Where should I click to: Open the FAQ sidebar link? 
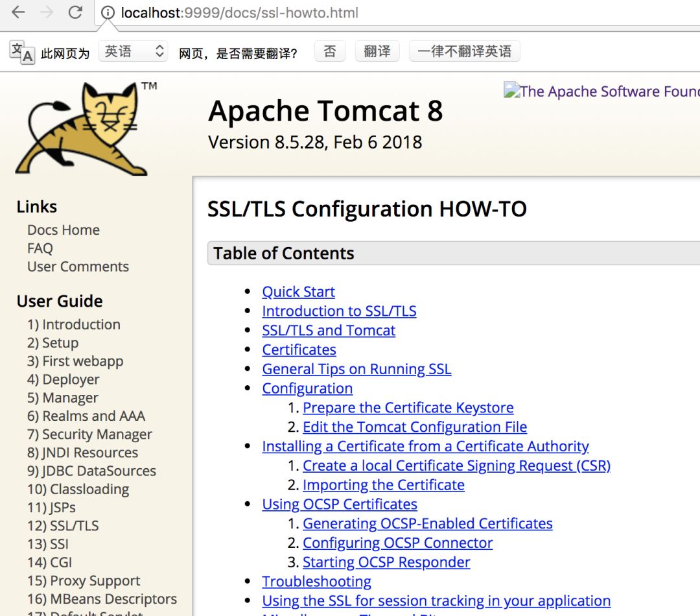click(40, 248)
